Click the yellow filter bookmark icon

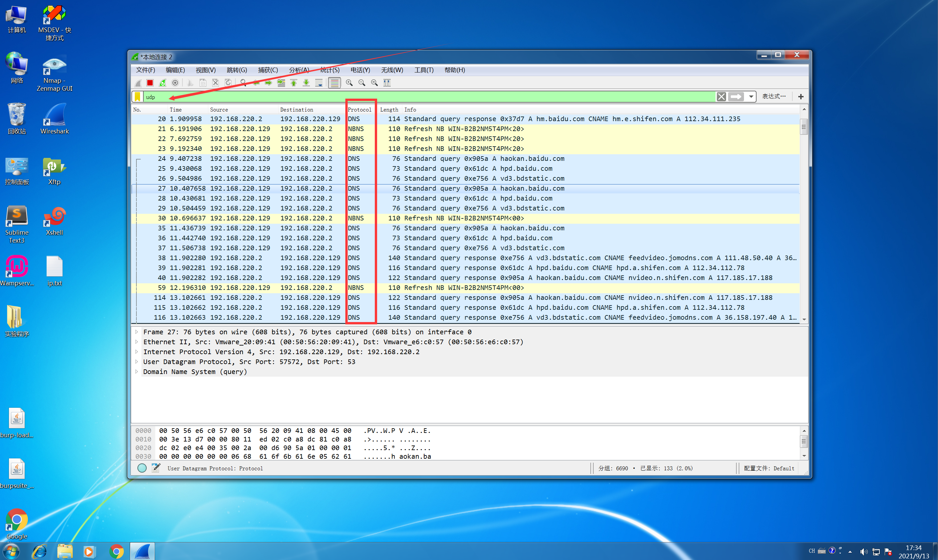(x=138, y=97)
